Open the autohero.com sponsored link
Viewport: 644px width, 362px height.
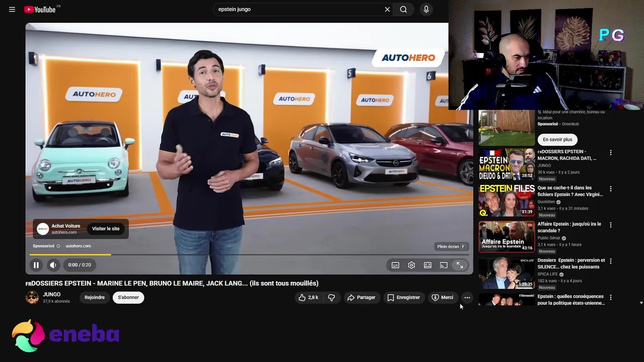pyautogui.click(x=78, y=246)
